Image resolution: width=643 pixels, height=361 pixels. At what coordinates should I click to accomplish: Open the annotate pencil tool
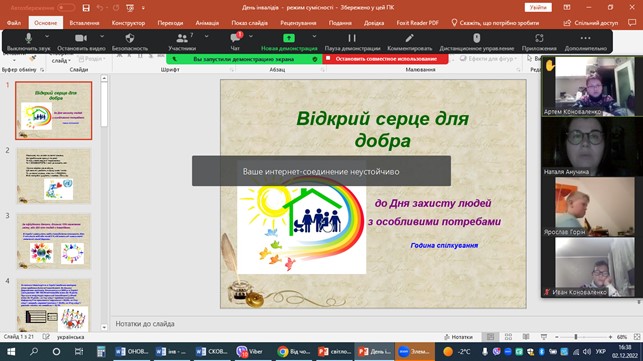pos(409,42)
